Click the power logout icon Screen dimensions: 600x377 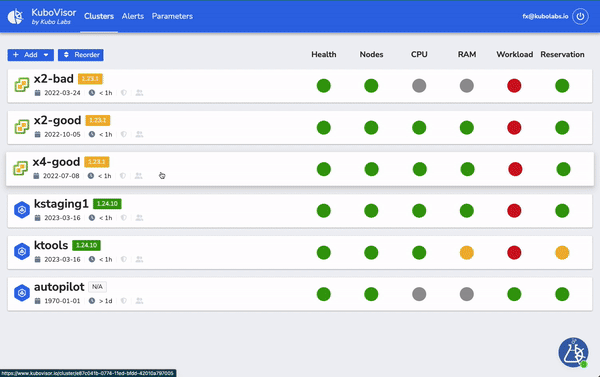pyautogui.click(x=580, y=16)
